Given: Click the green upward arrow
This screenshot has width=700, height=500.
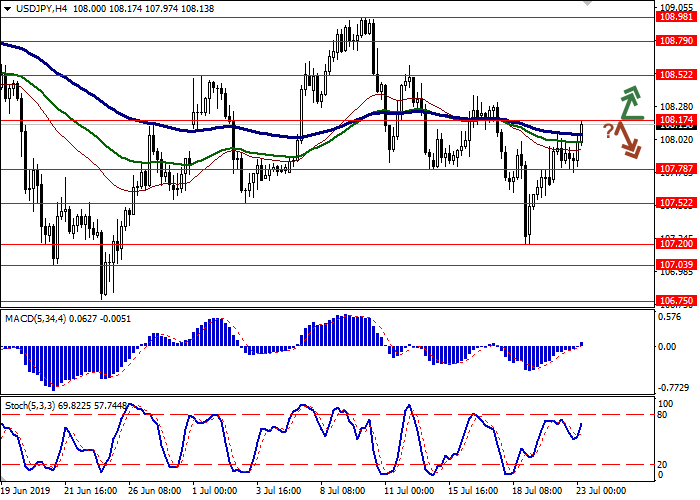Looking at the screenshot, I should (x=630, y=102).
